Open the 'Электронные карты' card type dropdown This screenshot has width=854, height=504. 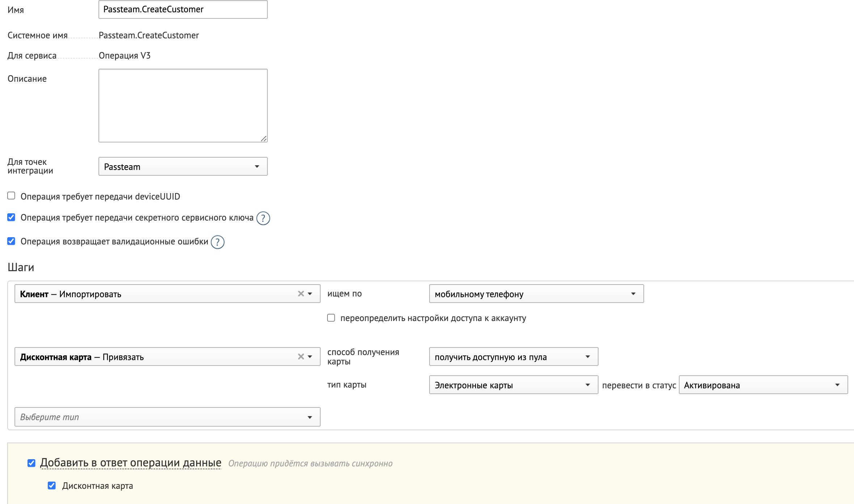[513, 385]
